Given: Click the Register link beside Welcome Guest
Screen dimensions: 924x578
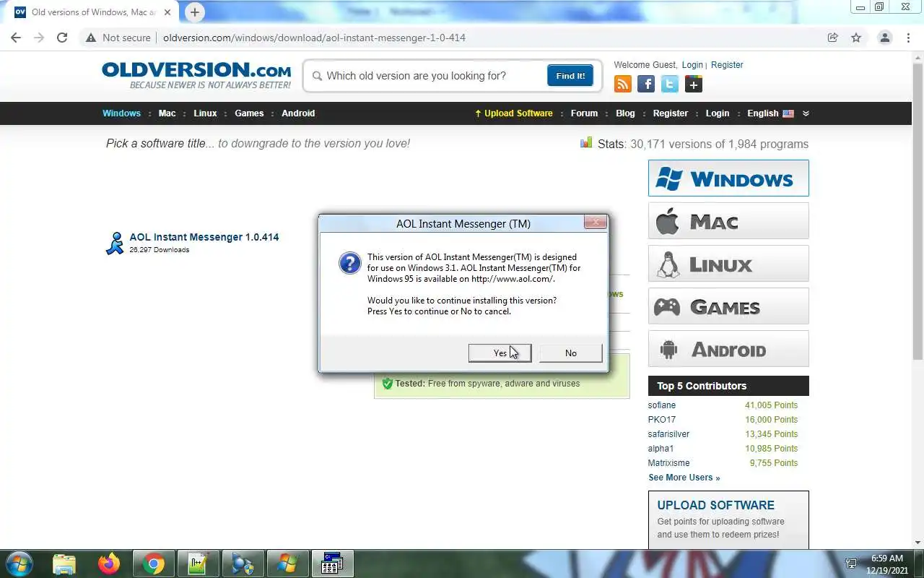Looking at the screenshot, I should (x=727, y=65).
